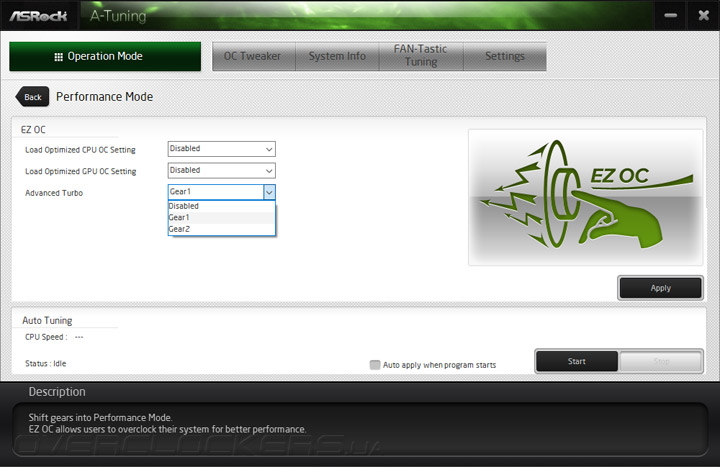This screenshot has height=467, width=720.
Task: Click the Operation Mode grid icon
Action: tap(58, 57)
